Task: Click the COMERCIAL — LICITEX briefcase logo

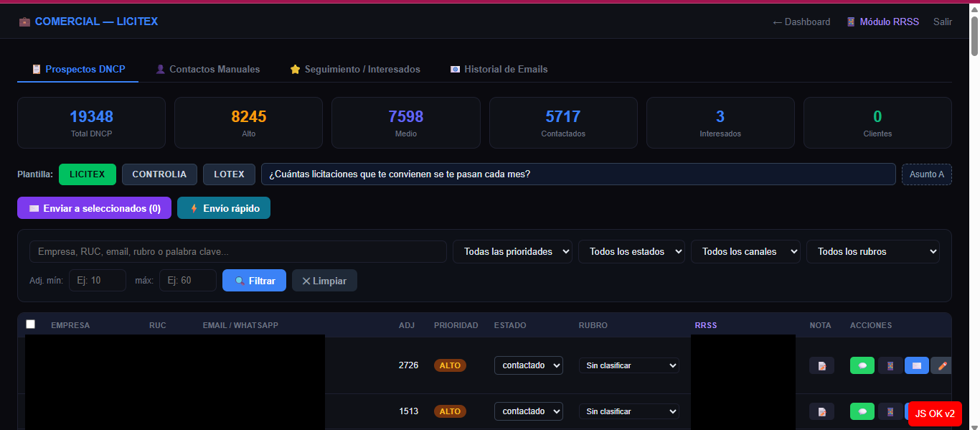Action: (88, 22)
